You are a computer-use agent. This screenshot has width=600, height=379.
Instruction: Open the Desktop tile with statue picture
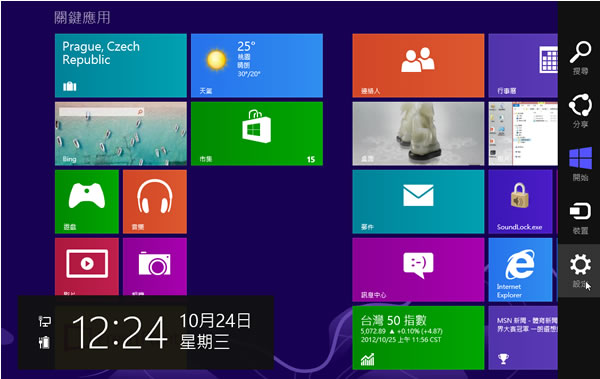[418, 134]
